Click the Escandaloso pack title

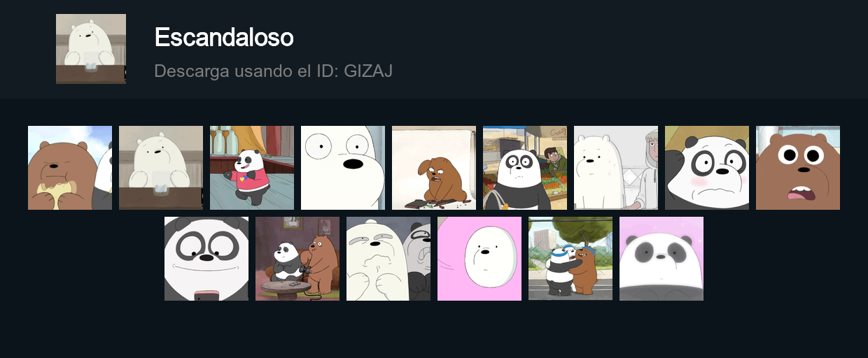[224, 37]
